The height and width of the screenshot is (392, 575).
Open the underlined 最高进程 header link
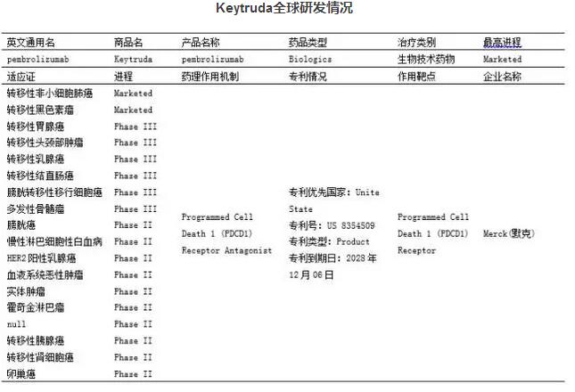(502, 43)
